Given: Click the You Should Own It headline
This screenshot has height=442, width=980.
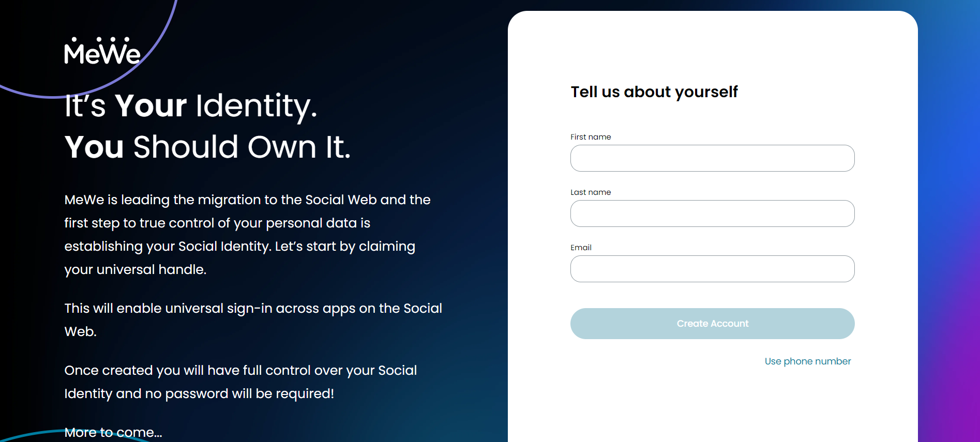Looking at the screenshot, I should coord(207,147).
